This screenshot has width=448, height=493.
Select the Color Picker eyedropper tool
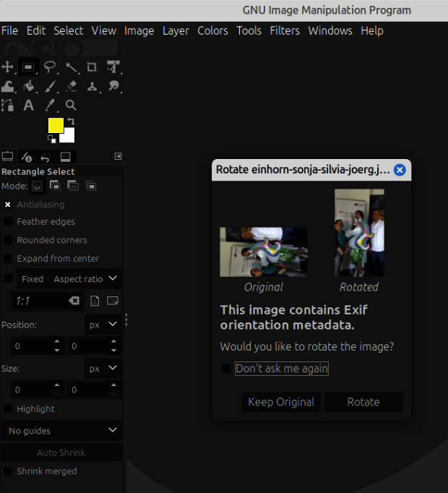pyautogui.click(x=50, y=105)
